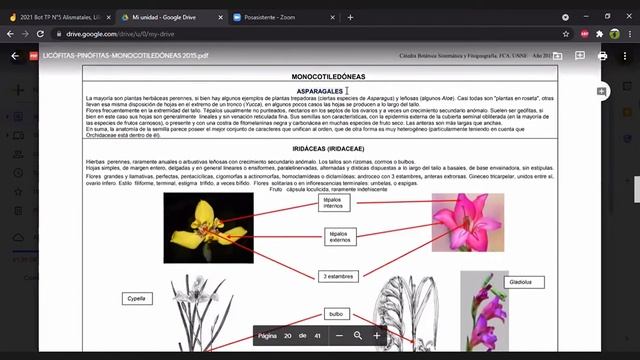Click the Gladiolus label box
Image resolution: width=640 pixels, height=360 pixels.
click(524, 282)
